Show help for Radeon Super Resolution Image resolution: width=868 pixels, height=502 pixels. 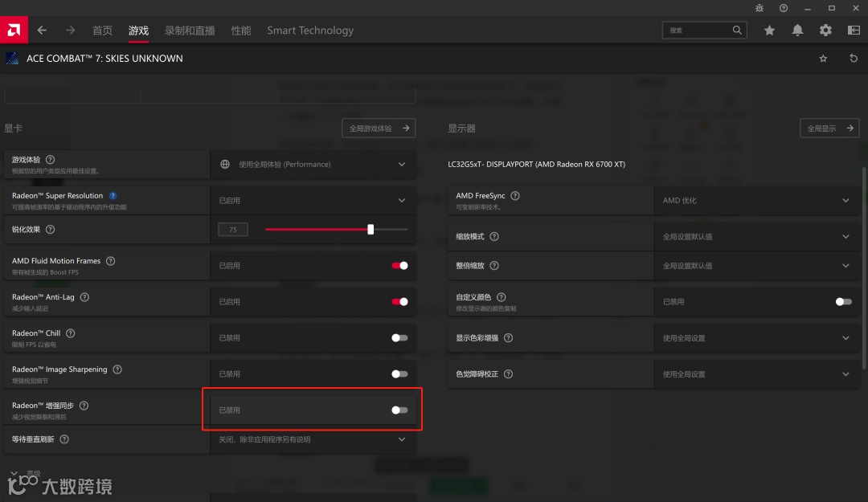coord(113,195)
